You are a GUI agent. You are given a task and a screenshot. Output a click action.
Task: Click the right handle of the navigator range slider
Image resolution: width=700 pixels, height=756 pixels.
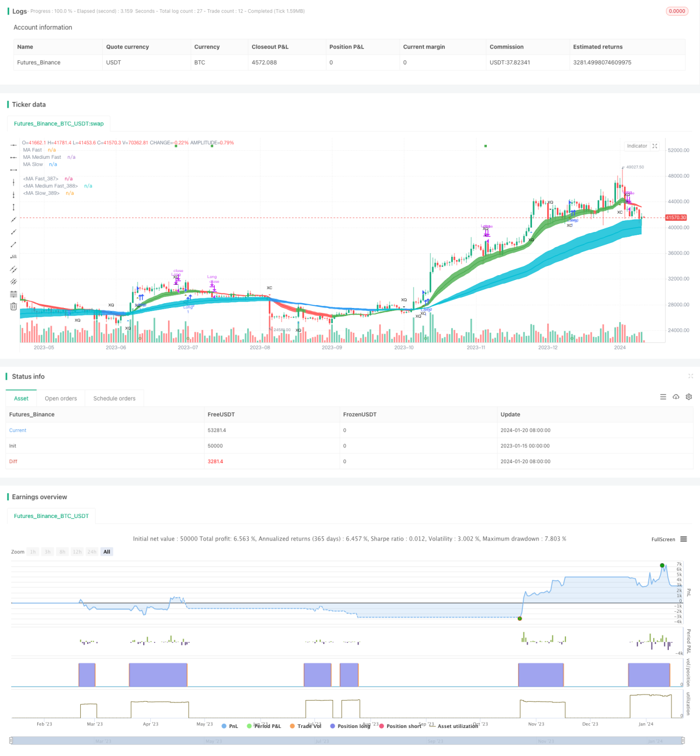(684, 740)
